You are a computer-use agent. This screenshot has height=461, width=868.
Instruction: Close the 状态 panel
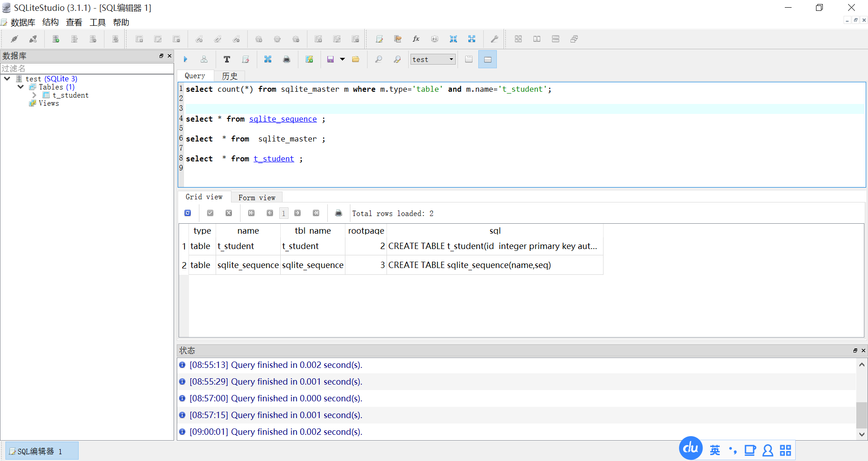(863, 350)
